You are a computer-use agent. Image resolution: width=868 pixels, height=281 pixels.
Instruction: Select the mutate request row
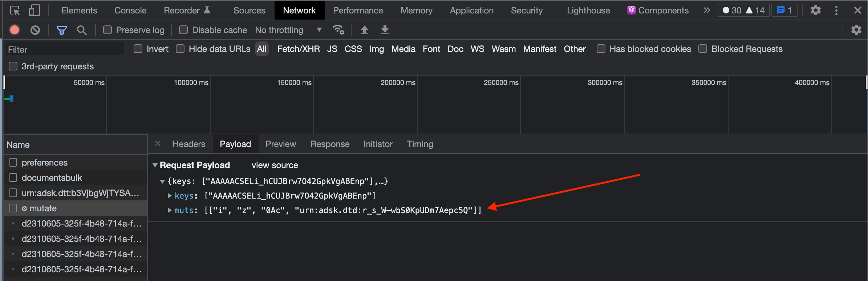pyautogui.click(x=75, y=208)
